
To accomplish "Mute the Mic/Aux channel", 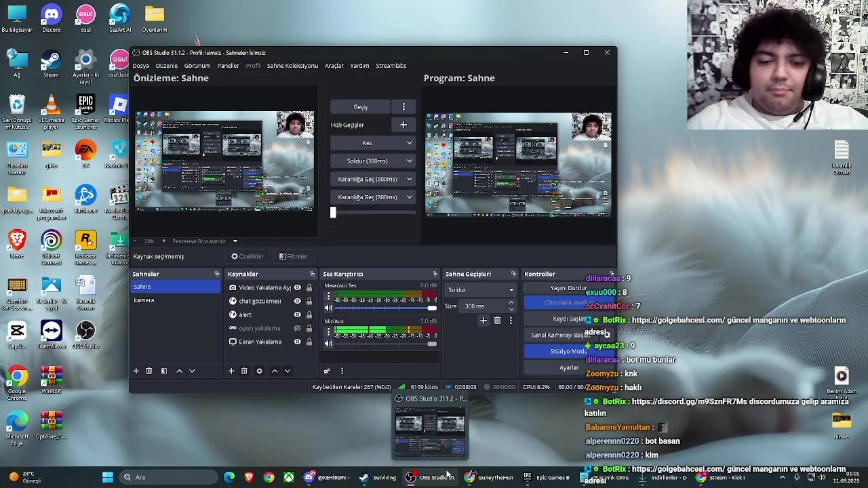I will pos(329,344).
